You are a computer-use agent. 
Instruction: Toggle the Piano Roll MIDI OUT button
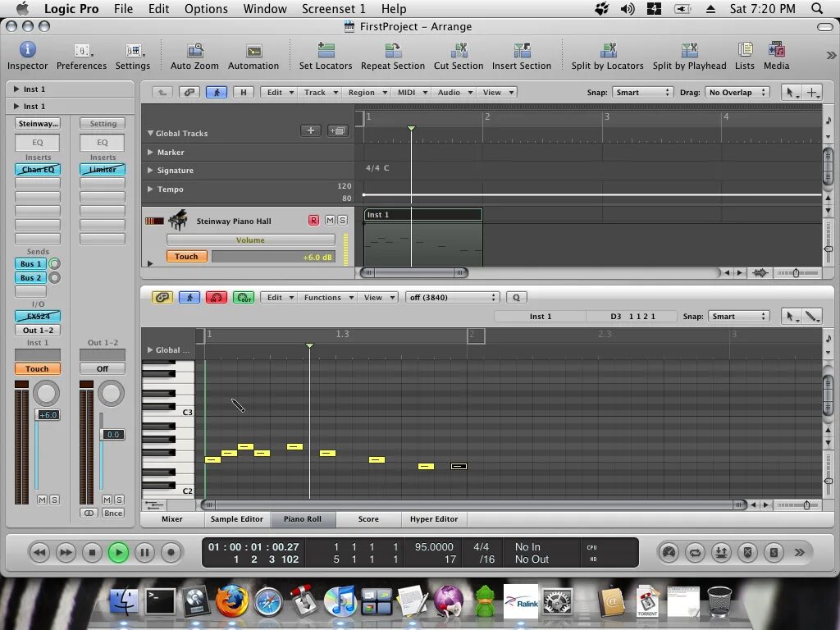point(244,297)
